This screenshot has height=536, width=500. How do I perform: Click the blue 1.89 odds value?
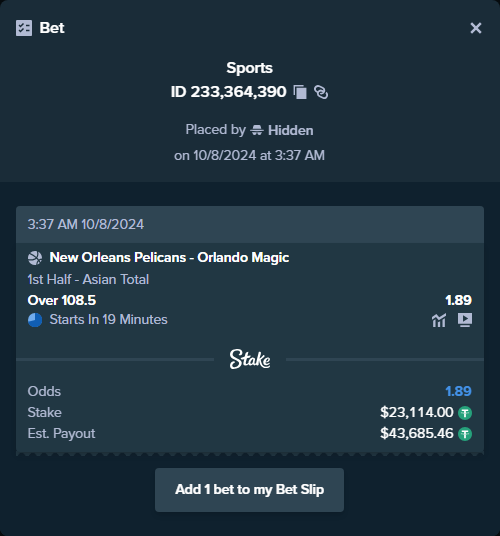tap(458, 391)
